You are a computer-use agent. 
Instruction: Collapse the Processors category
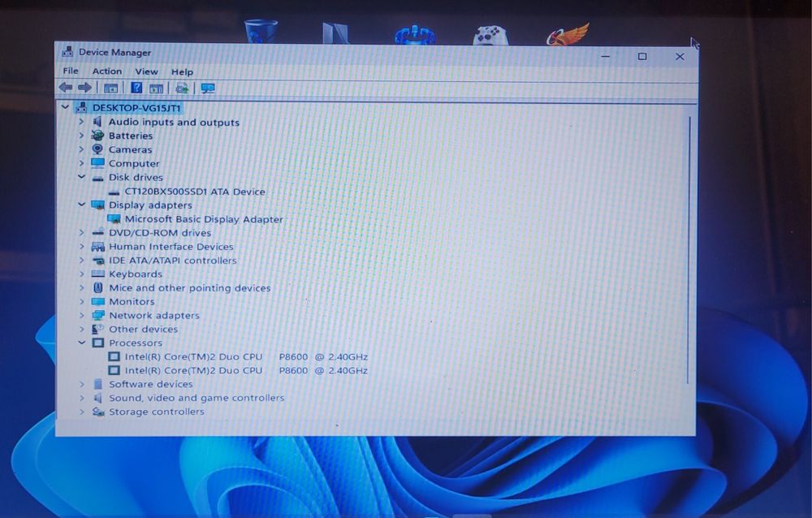point(81,343)
